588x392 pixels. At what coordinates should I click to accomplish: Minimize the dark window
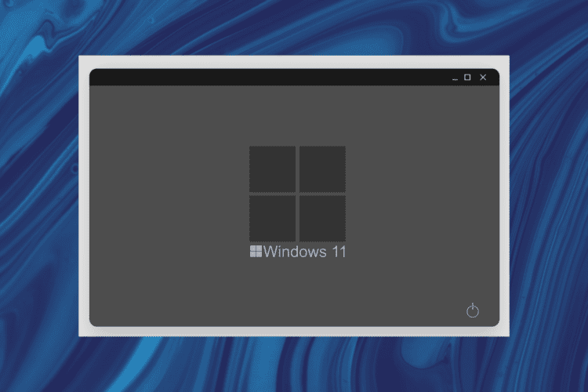coord(455,79)
